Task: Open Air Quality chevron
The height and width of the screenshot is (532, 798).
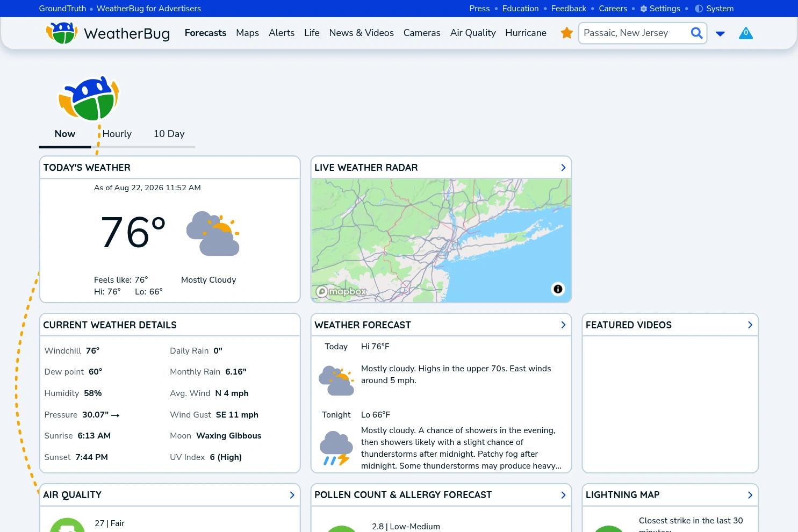Action: tap(292, 495)
